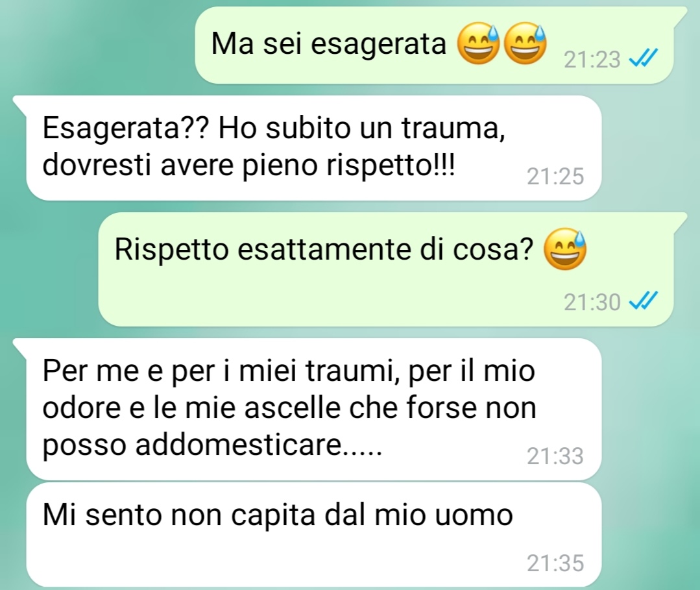Select the 'Rispetto esattamente di cosa?' bubble
This screenshot has height=590, width=700.
click(386, 269)
